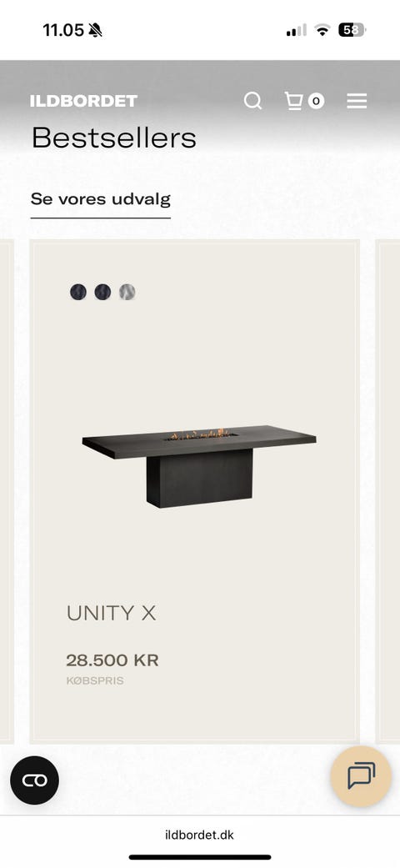
Task: Tap the Bestsellers heading
Action: click(x=114, y=138)
